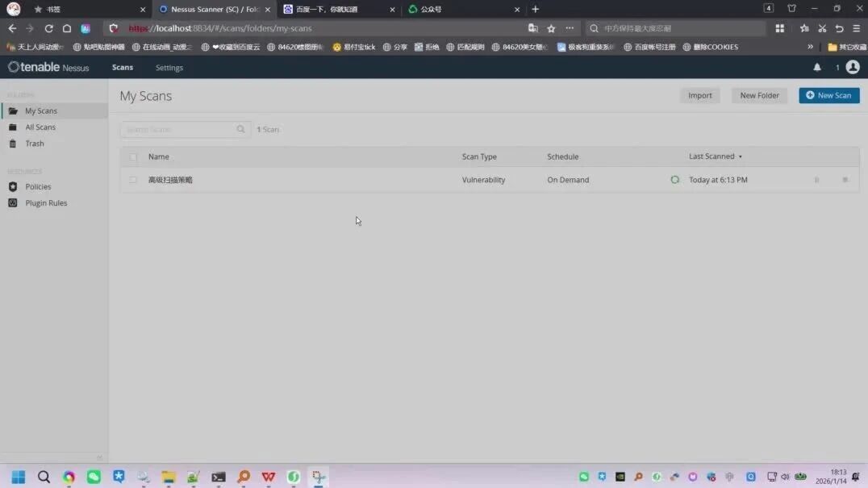Image resolution: width=868 pixels, height=488 pixels.
Task: Create a New Scan
Action: click(x=828, y=95)
